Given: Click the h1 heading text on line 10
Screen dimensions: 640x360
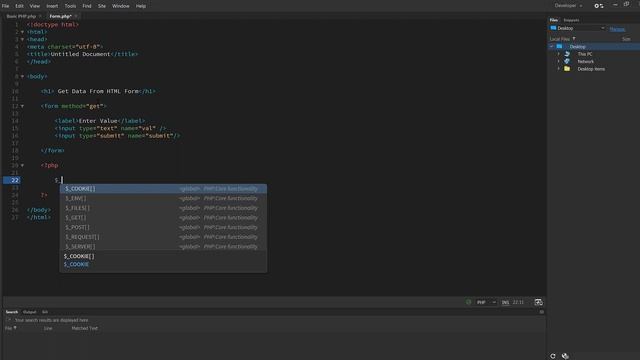Looking at the screenshot, I should (98, 91).
